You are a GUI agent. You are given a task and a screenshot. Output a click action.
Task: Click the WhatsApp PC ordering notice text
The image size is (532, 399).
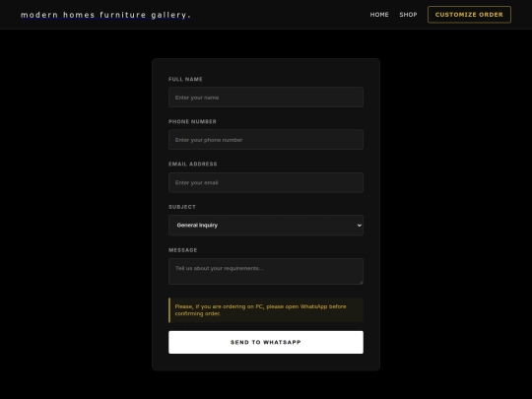point(260,310)
